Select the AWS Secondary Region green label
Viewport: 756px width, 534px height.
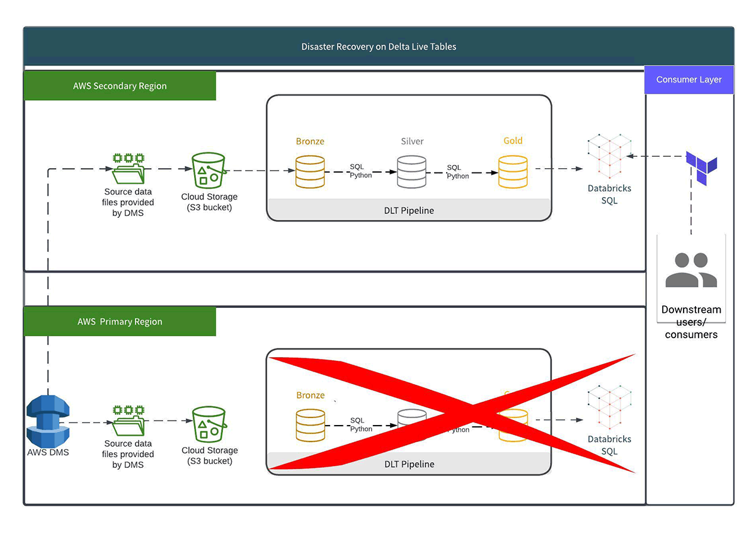tap(120, 86)
